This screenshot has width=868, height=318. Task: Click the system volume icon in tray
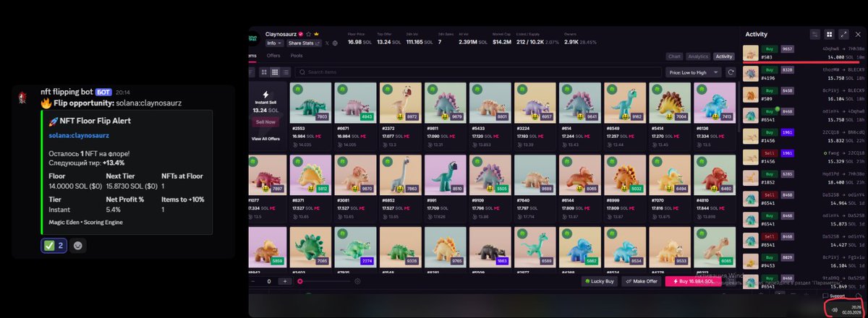(835, 309)
